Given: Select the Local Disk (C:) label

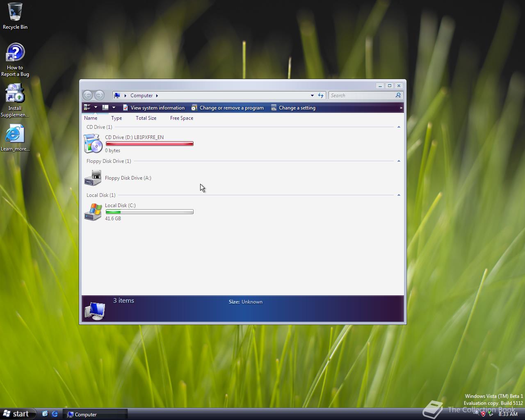Looking at the screenshot, I should click(120, 205).
